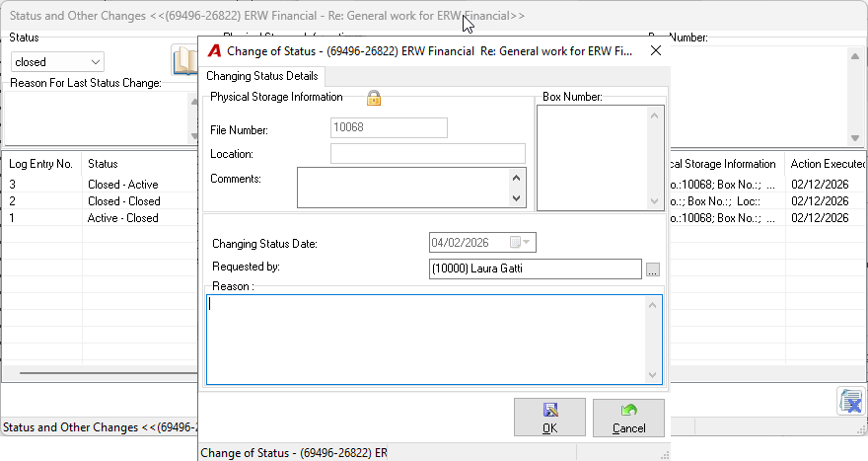Screen dimensions: 868x461
Task: Click the Comments box down arrow
Action: (x=516, y=198)
